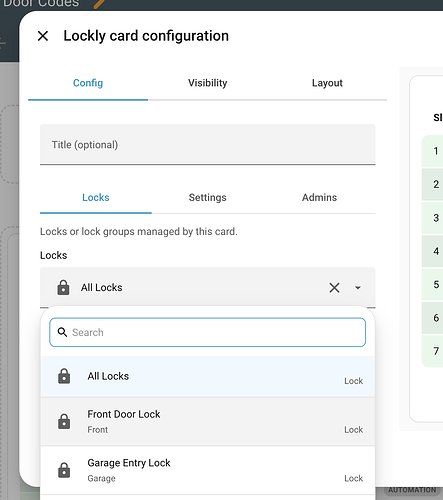Select slot 2 row in preview

click(x=433, y=184)
